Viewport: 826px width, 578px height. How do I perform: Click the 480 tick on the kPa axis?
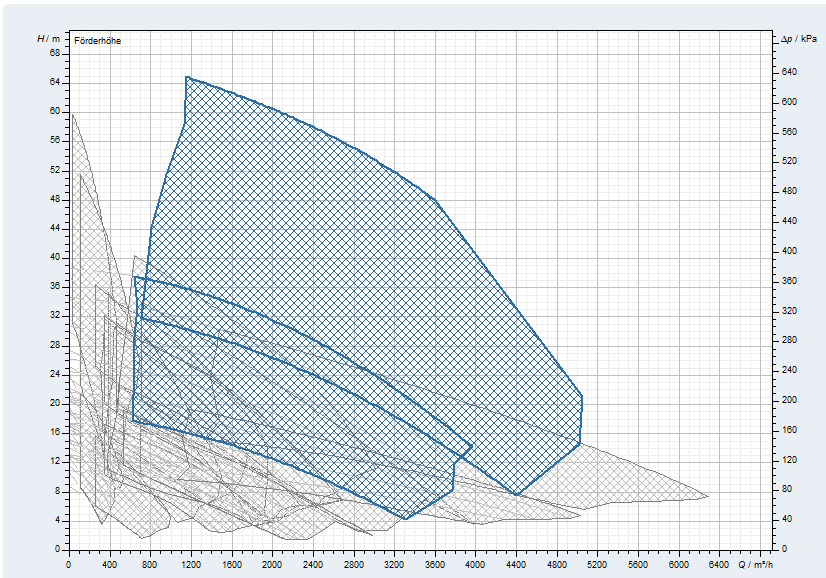789,191
